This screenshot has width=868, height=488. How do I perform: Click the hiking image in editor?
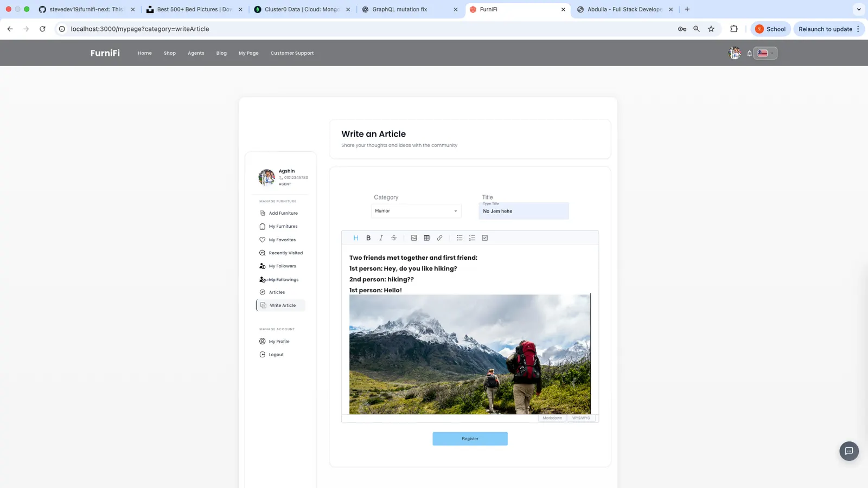coord(470,355)
